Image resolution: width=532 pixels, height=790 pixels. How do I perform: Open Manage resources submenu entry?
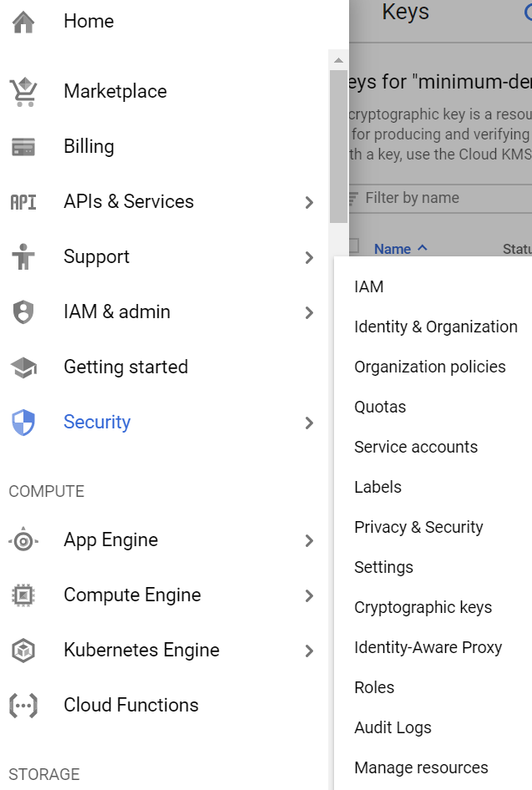tap(421, 767)
